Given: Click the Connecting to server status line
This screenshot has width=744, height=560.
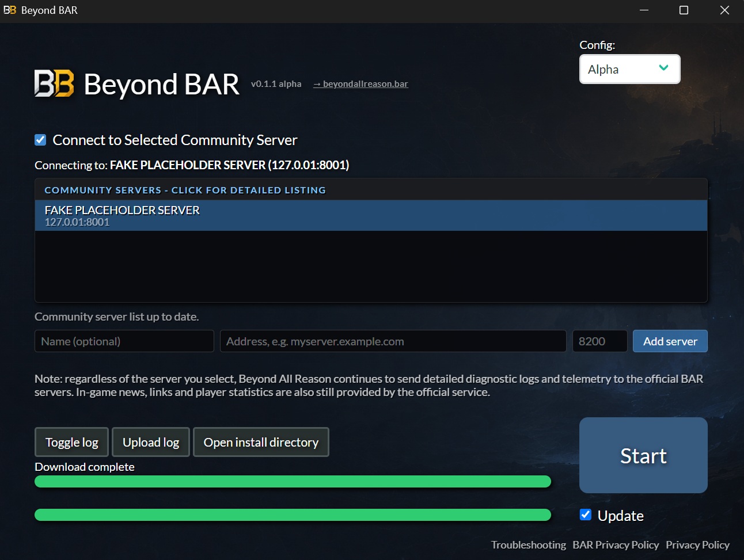Looking at the screenshot, I should coord(192,165).
